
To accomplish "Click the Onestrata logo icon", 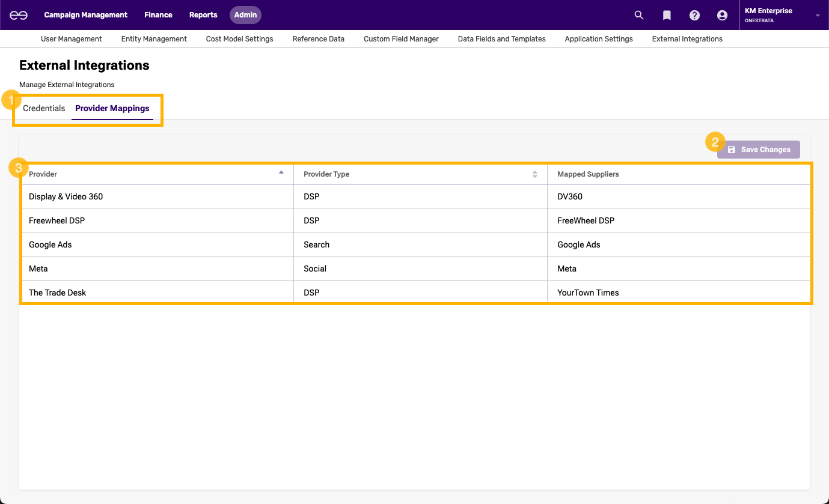I will (x=19, y=15).
